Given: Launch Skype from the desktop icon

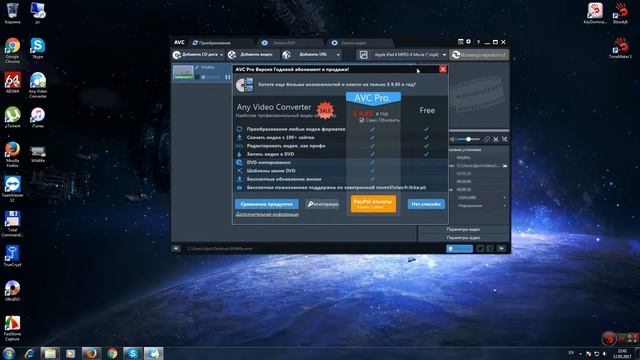Looking at the screenshot, I should (38, 48).
